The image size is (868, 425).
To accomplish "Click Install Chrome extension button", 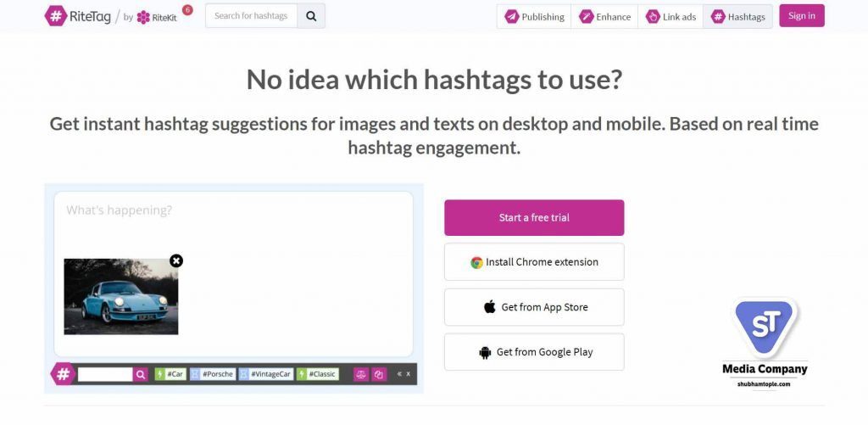I will [x=534, y=262].
